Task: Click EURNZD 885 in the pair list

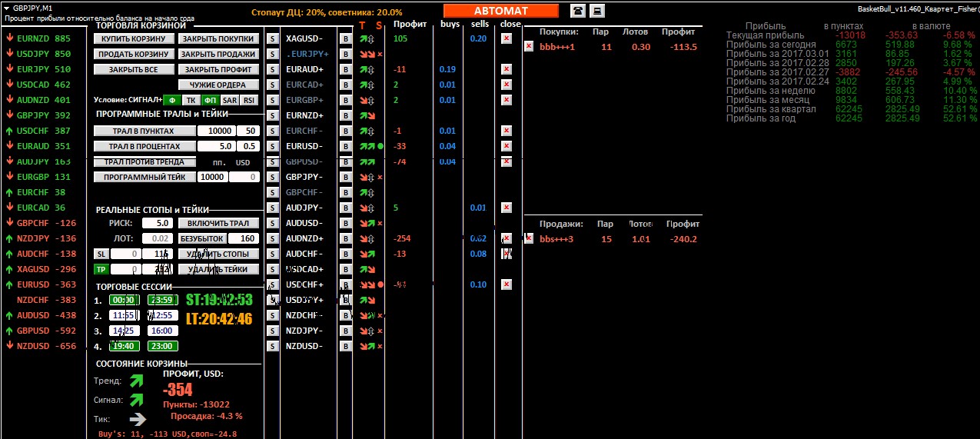Action: (x=38, y=38)
